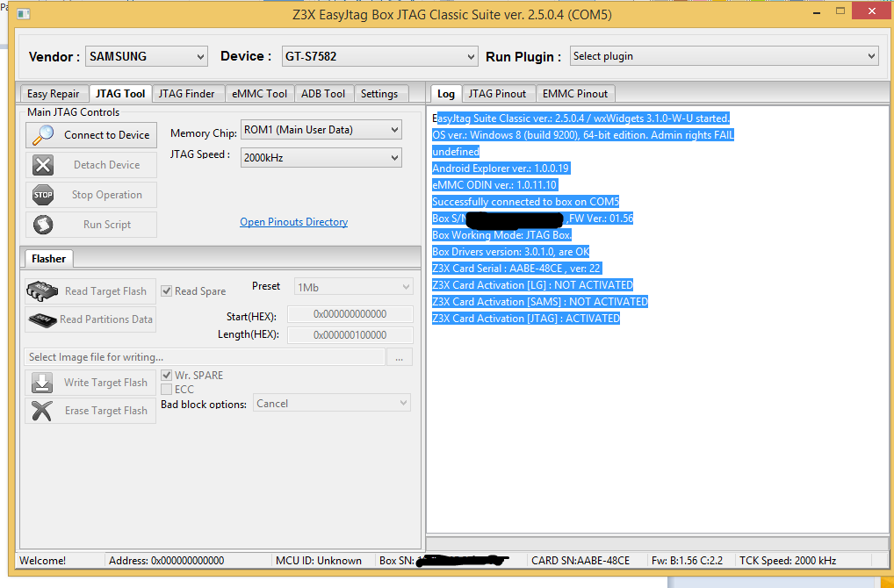The height and width of the screenshot is (588, 894).
Task: Click the 'TCK Speed: 2000 kHz' status entry
Action: 788,561
